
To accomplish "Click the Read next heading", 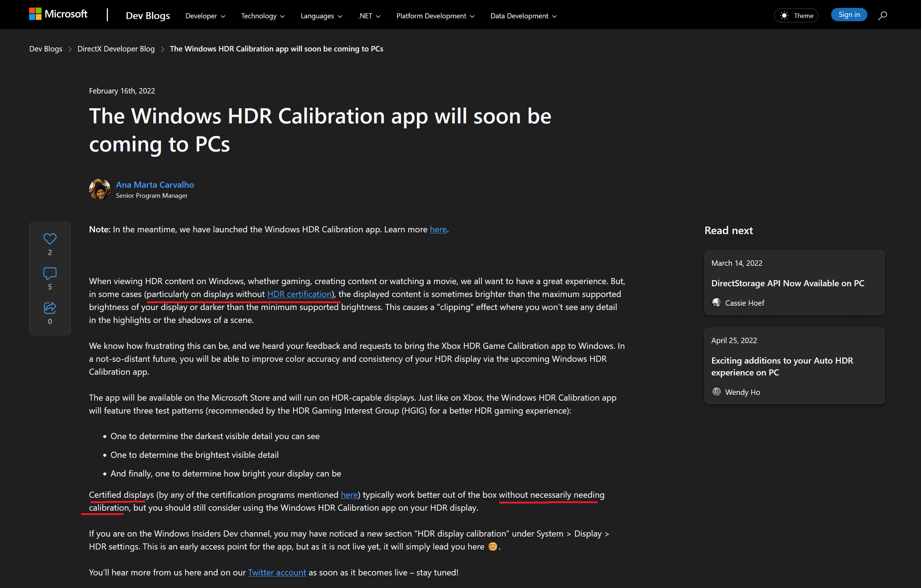I will tap(729, 230).
